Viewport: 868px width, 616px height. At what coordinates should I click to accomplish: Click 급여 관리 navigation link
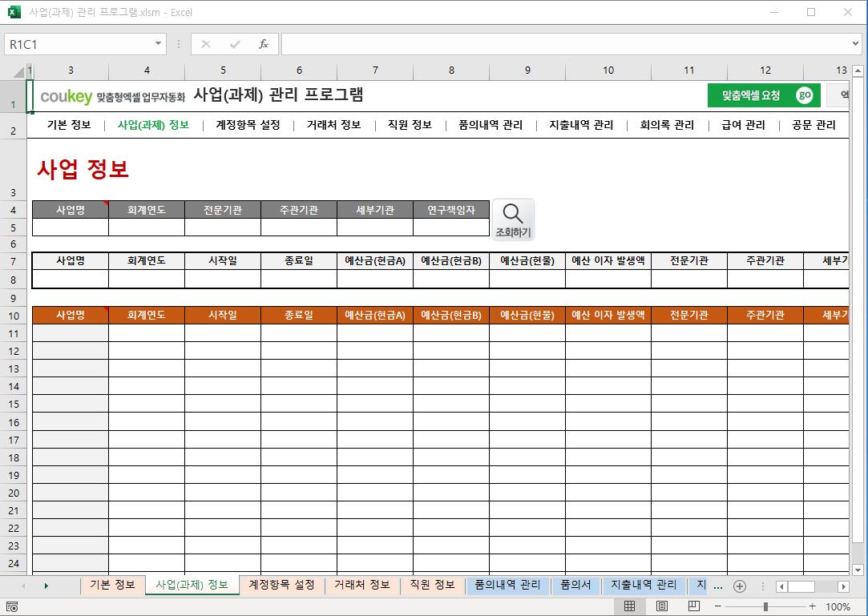[744, 125]
